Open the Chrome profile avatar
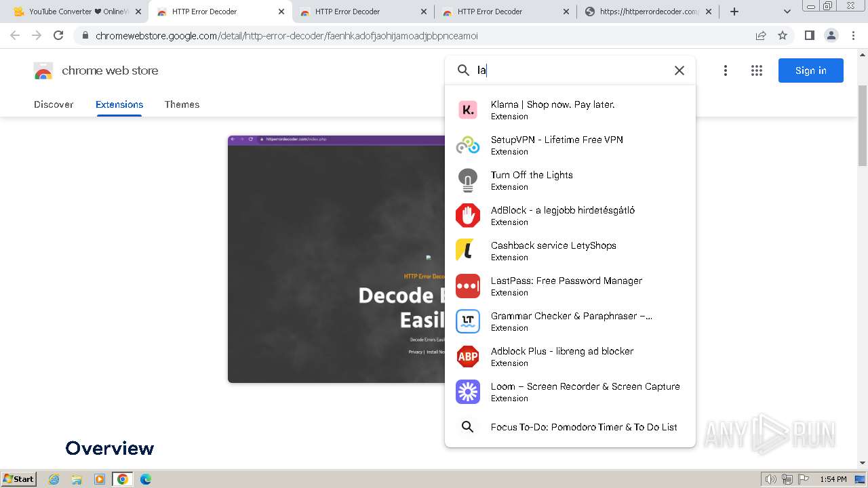 click(x=831, y=35)
